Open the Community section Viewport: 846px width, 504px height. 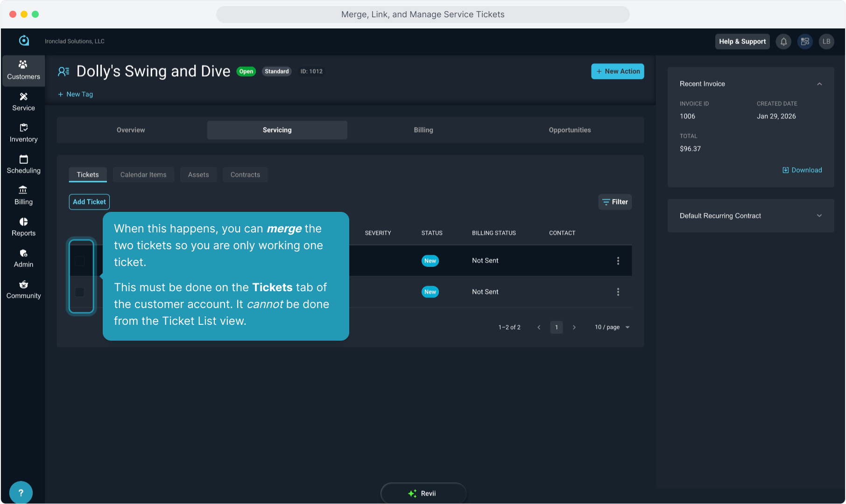(x=23, y=289)
